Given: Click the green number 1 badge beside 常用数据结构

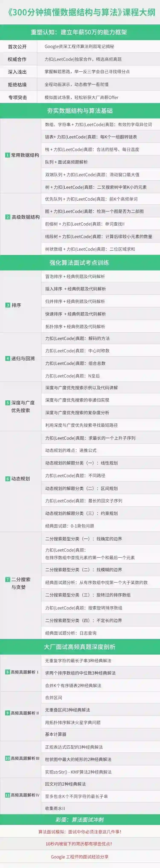Looking at the screenshot, I should pos(7,155).
